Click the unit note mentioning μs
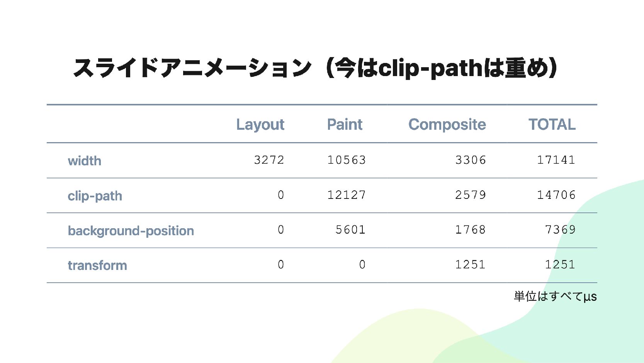Image resolution: width=644 pixels, height=363 pixels. (x=555, y=296)
